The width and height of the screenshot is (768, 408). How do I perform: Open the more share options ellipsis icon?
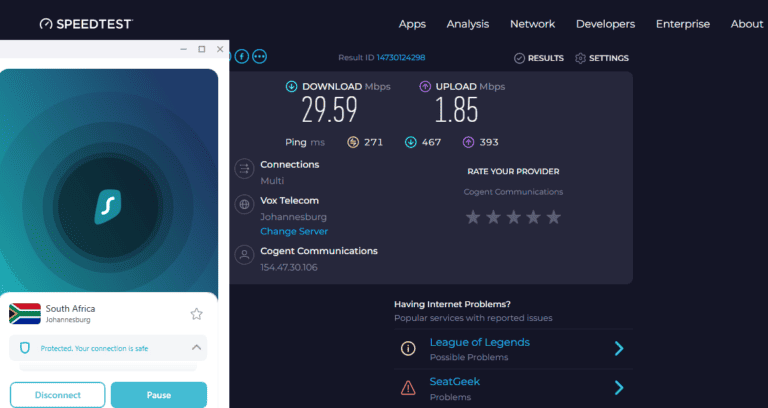[260, 56]
